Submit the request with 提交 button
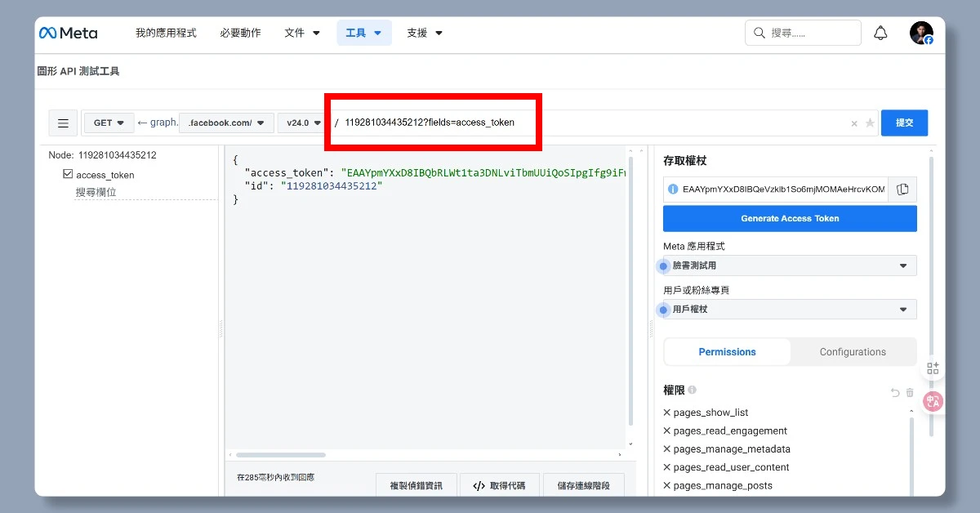 click(904, 123)
